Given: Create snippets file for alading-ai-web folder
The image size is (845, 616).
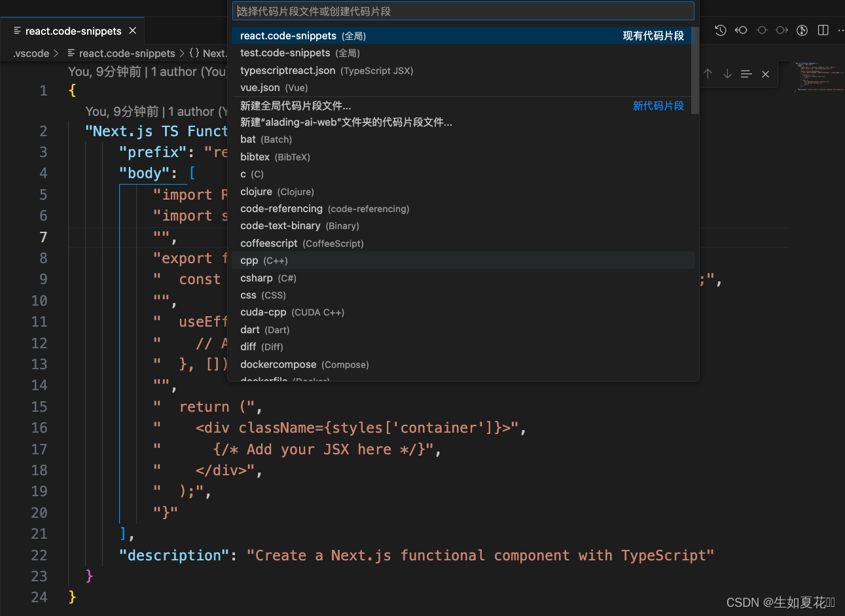Looking at the screenshot, I should (461, 122).
